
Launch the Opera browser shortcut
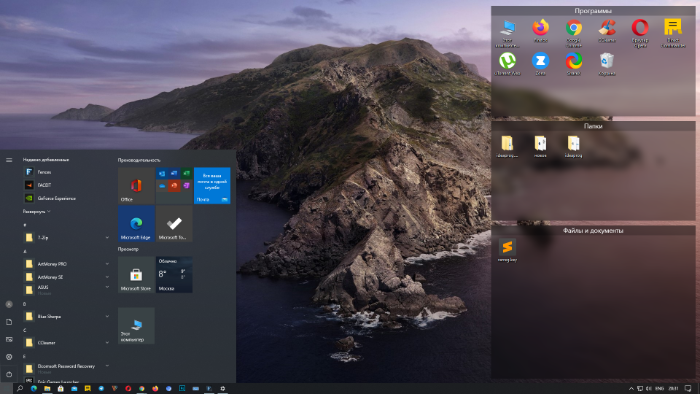point(640,33)
